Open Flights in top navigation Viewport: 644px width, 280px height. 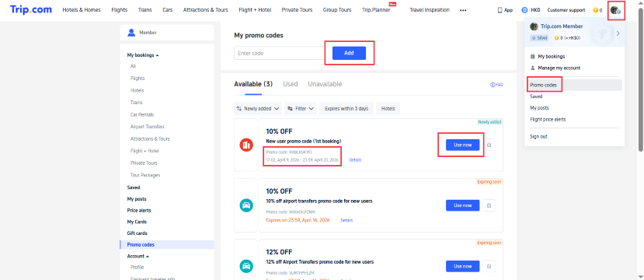click(x=120, y=10)
